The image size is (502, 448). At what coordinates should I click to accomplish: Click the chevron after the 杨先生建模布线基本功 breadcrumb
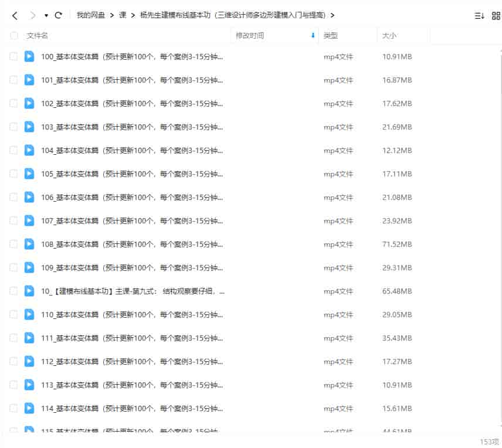coord(332,15)
